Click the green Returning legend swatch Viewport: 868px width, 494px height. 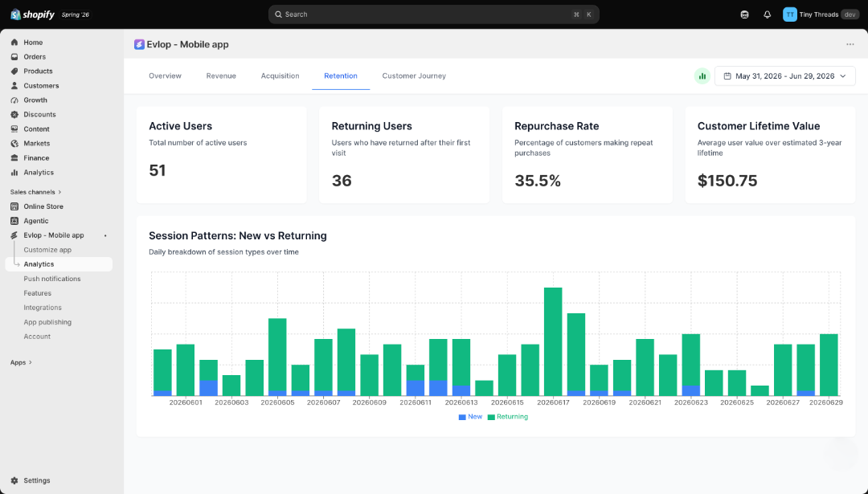tap(491, 417)
